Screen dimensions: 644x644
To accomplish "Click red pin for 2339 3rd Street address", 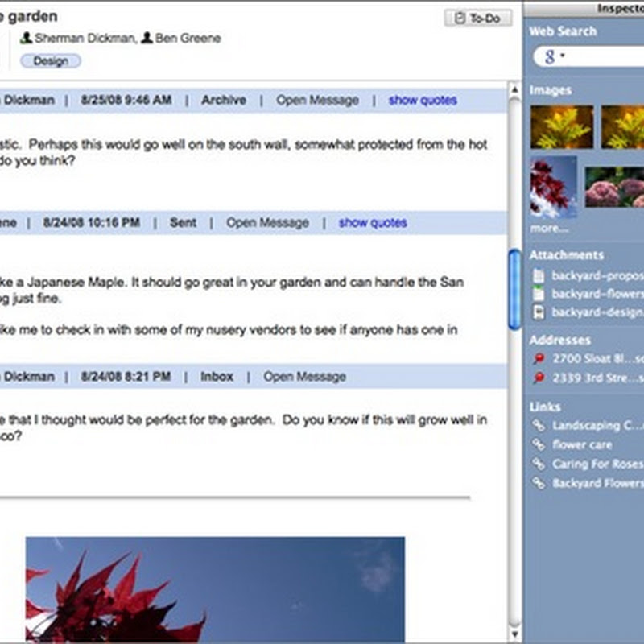I will click(x=539, y=378).
